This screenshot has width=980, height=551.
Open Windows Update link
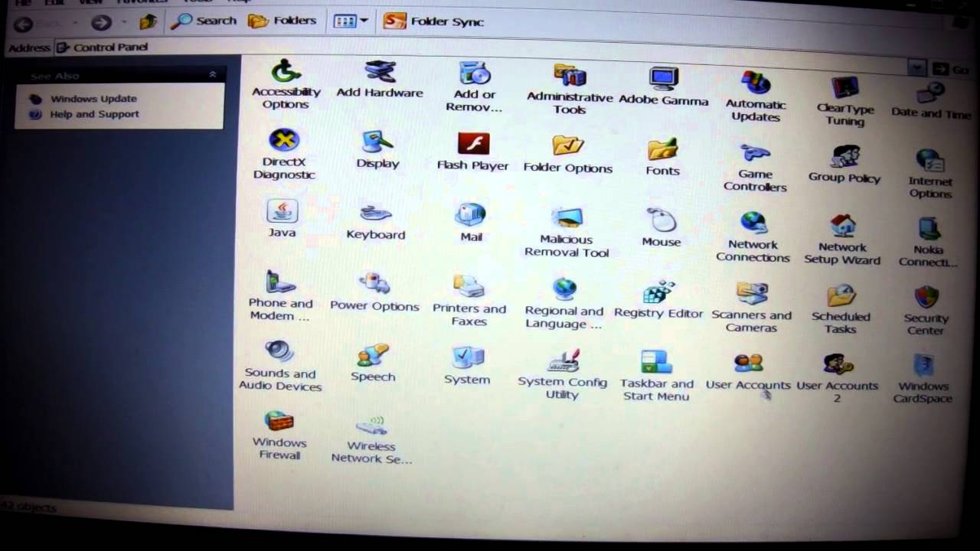(x=93, y=99)
